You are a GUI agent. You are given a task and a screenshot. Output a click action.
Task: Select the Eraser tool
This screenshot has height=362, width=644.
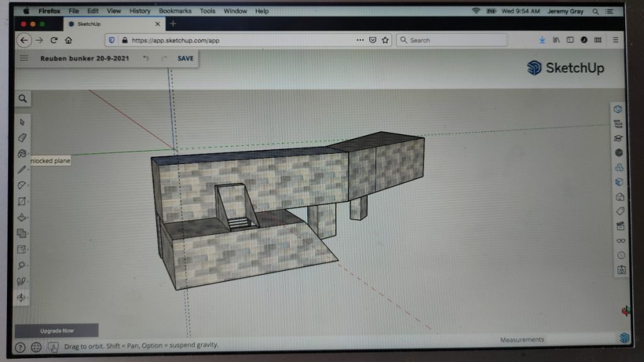[22, 138]
